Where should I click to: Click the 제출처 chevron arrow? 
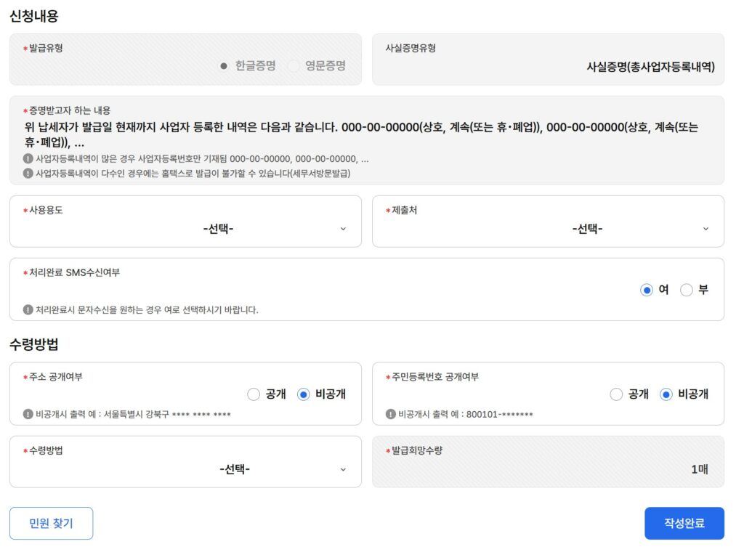click(x=705, y=229)
